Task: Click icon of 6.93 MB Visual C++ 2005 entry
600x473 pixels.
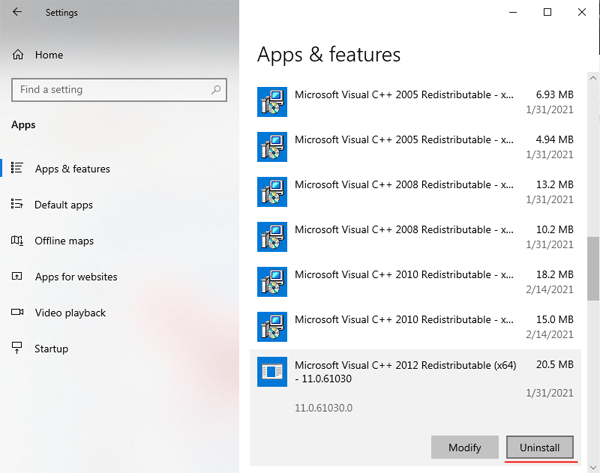Action: coord(272,102)
